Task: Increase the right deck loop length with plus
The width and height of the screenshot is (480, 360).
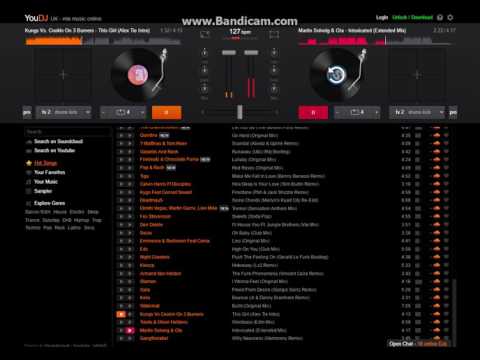Action: (x=376, y=112)
